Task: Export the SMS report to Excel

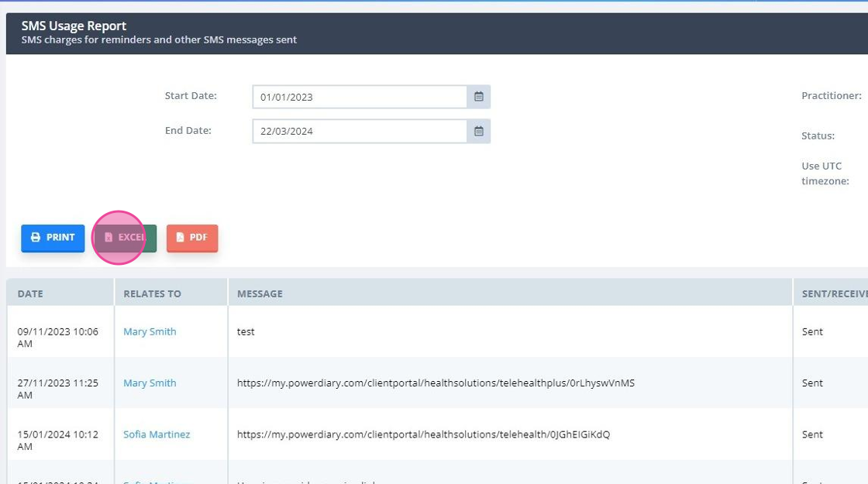Action: (124, 238)
